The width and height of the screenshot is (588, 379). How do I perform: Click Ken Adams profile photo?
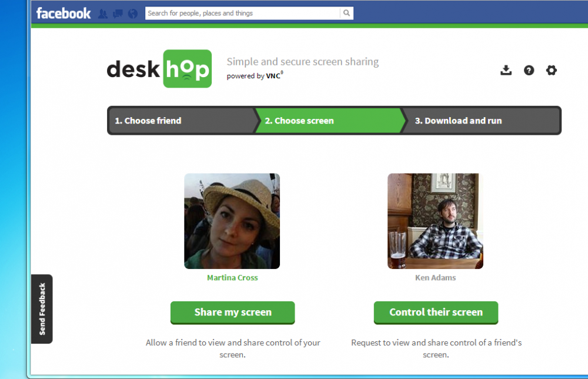[435, 221]
